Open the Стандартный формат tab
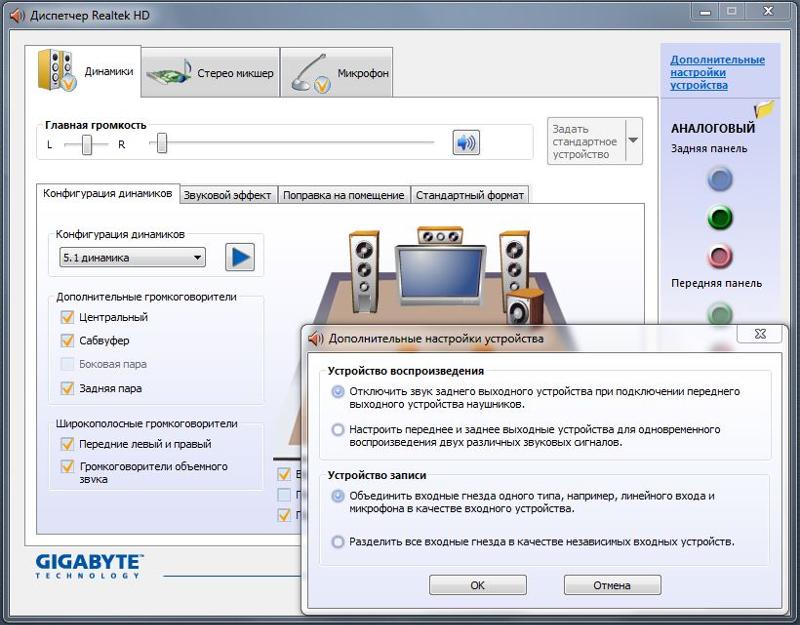800x625 pixels. [469, 195]
